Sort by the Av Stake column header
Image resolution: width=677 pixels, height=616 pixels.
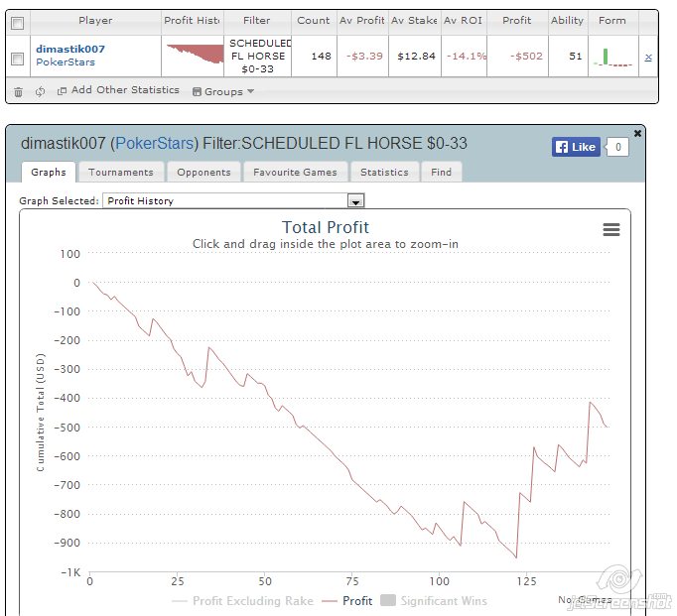[414, 20]
